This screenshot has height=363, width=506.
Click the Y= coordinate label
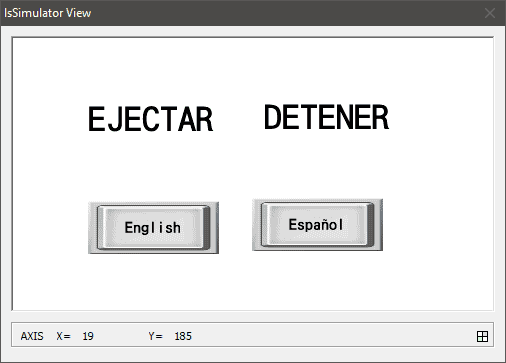pyautogui.click(x=155, y=336)
